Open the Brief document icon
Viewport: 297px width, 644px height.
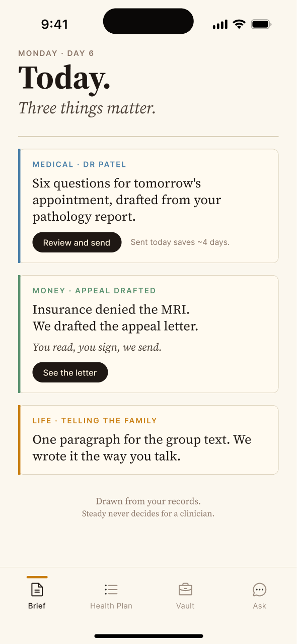(37, 589)
